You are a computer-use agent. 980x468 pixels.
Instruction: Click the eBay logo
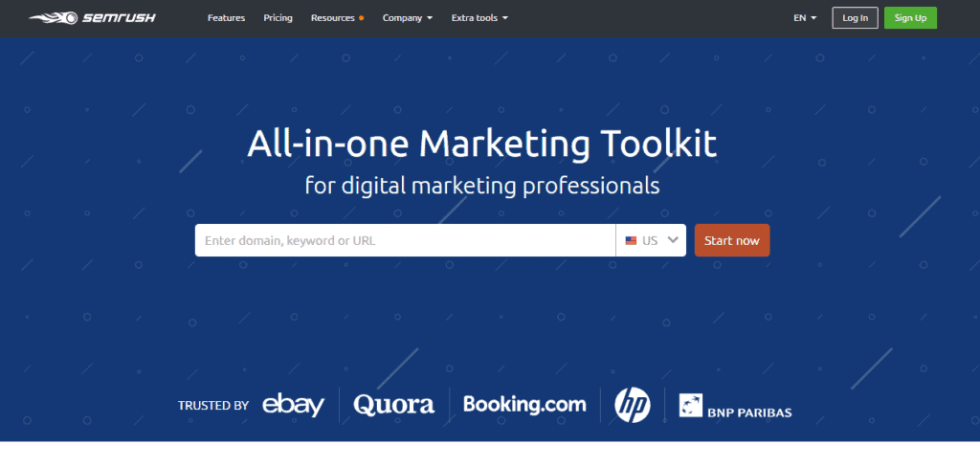(x=293, y=405)
